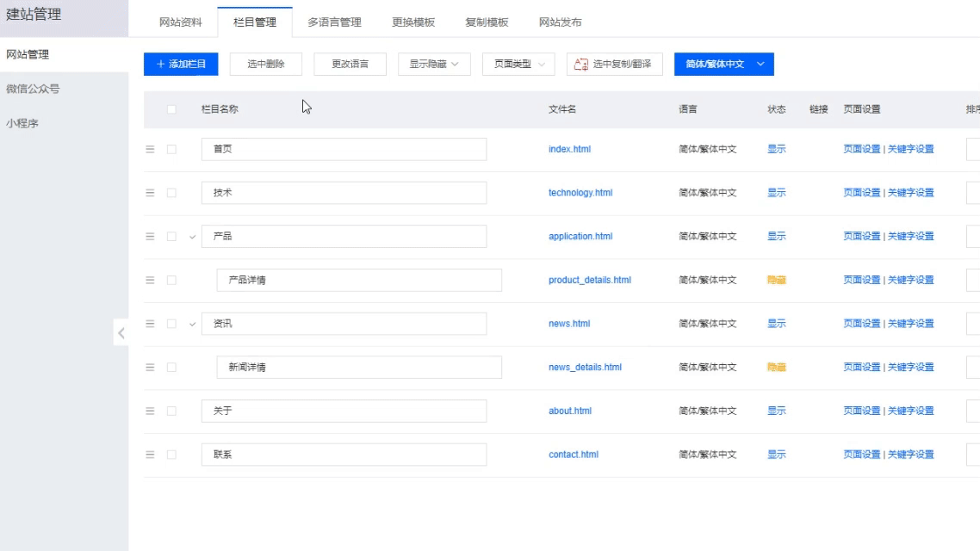The width and height of the screenshot is (980, 551).
Task: Click the drag handle next to 联系
Action: 149,454
